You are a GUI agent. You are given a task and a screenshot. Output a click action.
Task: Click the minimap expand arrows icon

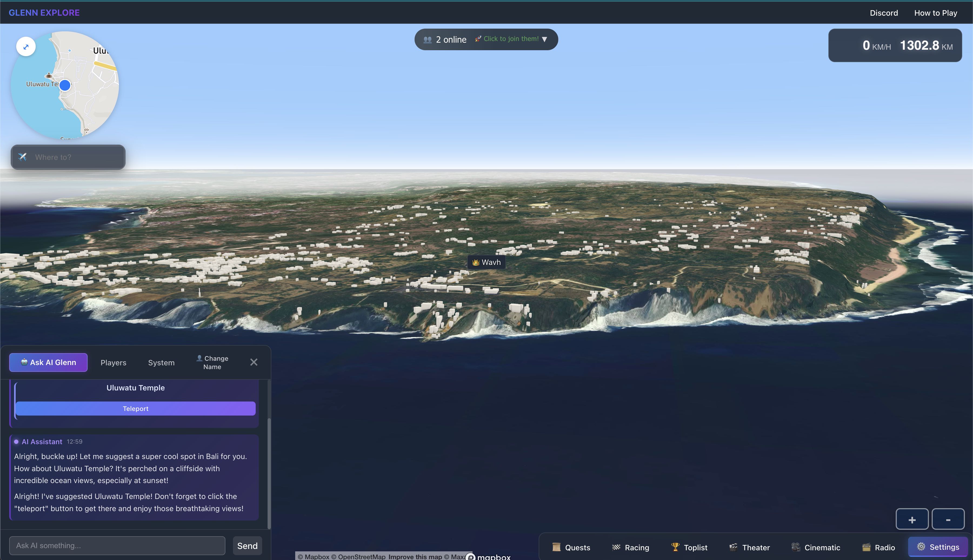[x=26, y=46]
